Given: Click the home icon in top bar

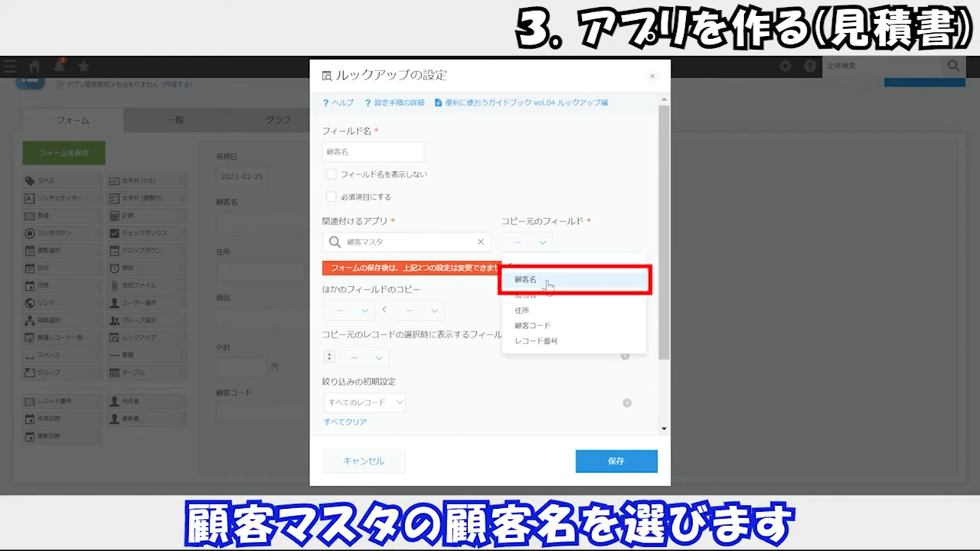Looking at the screenshot, I should coord(34,67).
